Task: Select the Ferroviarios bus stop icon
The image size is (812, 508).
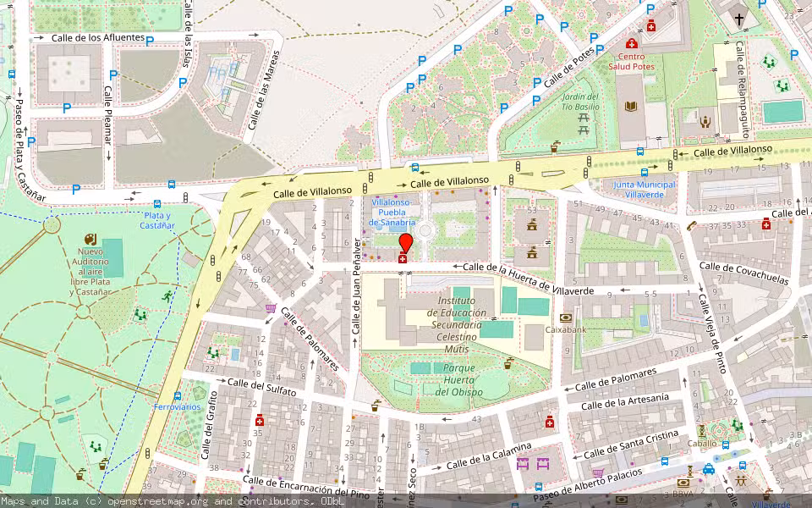Action: pos(177,396)
